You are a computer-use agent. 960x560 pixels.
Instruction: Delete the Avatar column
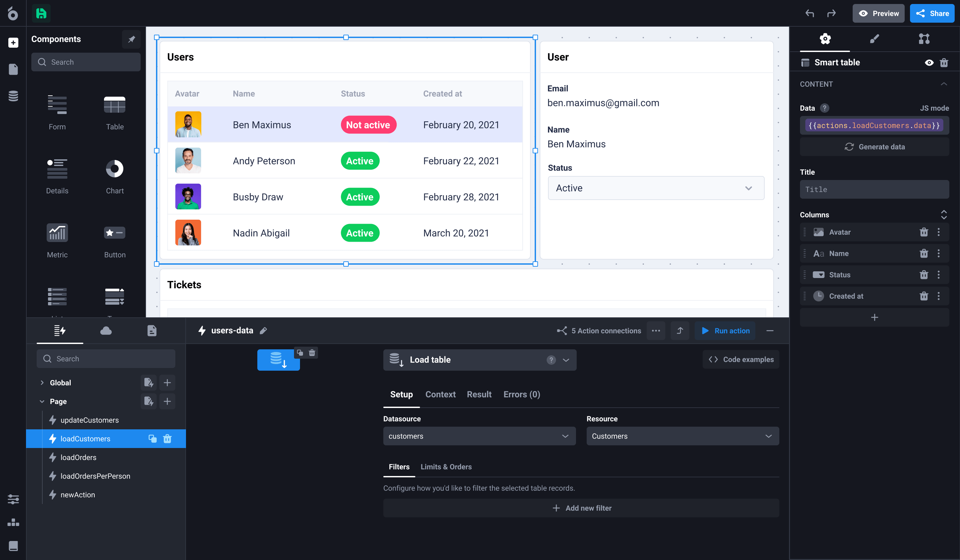[x=924, y=232]
